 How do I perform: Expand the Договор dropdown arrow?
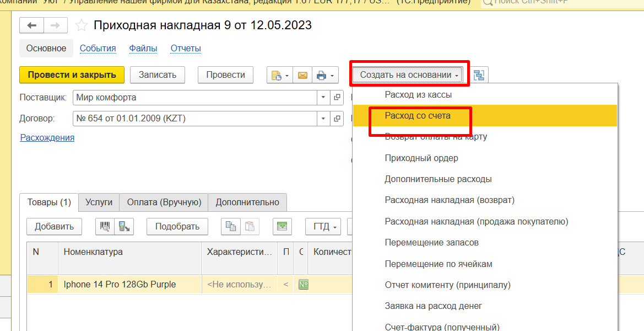click(x=323, y=119)
